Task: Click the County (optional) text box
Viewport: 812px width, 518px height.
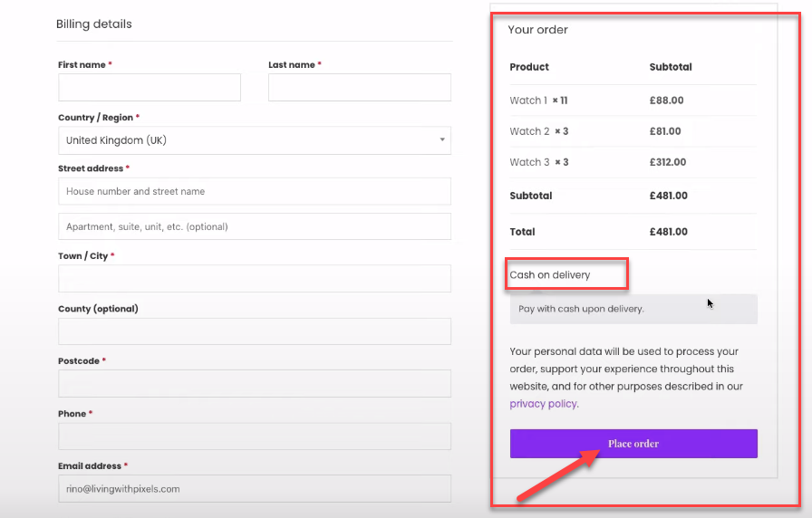Action: [255, 331]
